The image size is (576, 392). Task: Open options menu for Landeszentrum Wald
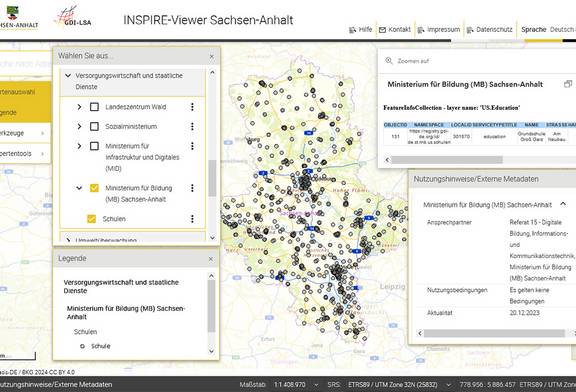192,107
